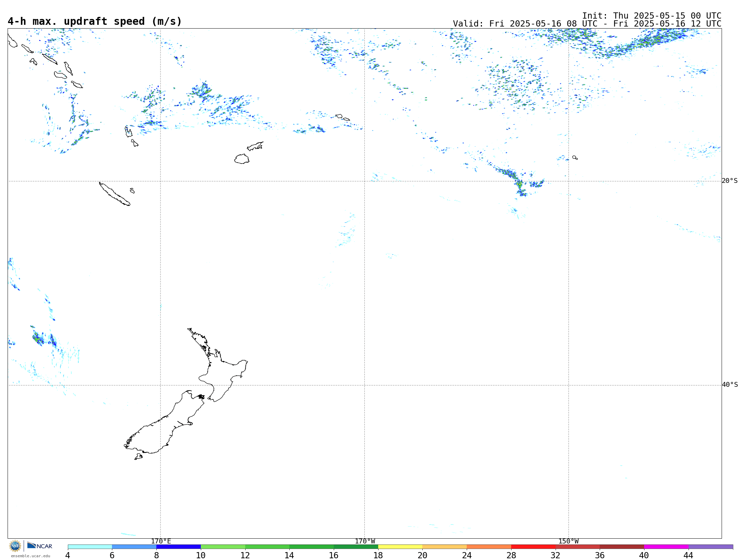Image resolution: width=744 pixels, height=560 pixels.
Task: Click the 20°S latitude label
Action: tap(730, 181)
